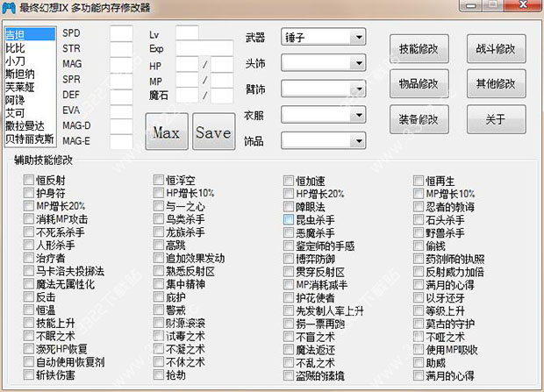Select character 芙莱娅 in the list
Viewport: 544px width, 392px height.
pyautogui.click(x=30, y=87)
